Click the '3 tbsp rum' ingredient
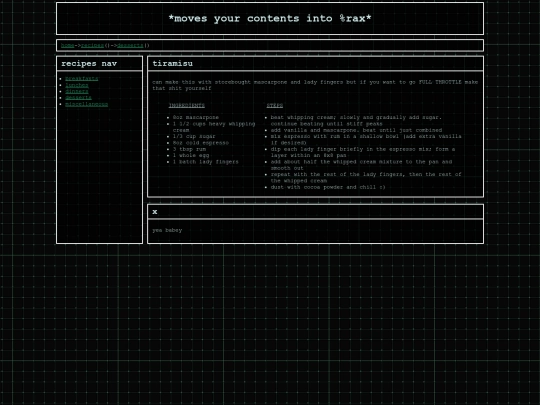The height and width of the screenshot is (405, 540). point(189,149)
